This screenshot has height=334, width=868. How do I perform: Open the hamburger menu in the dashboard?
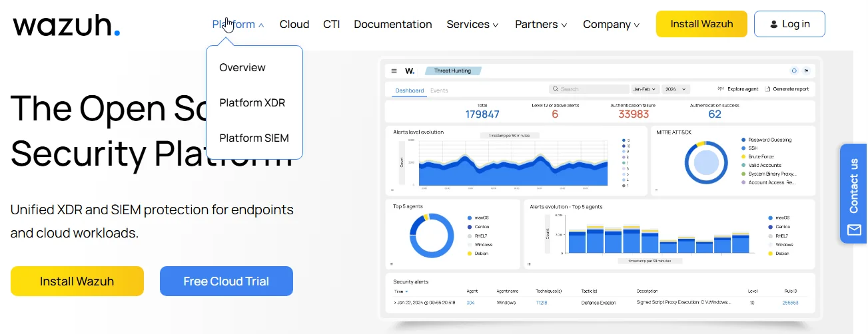394,71
